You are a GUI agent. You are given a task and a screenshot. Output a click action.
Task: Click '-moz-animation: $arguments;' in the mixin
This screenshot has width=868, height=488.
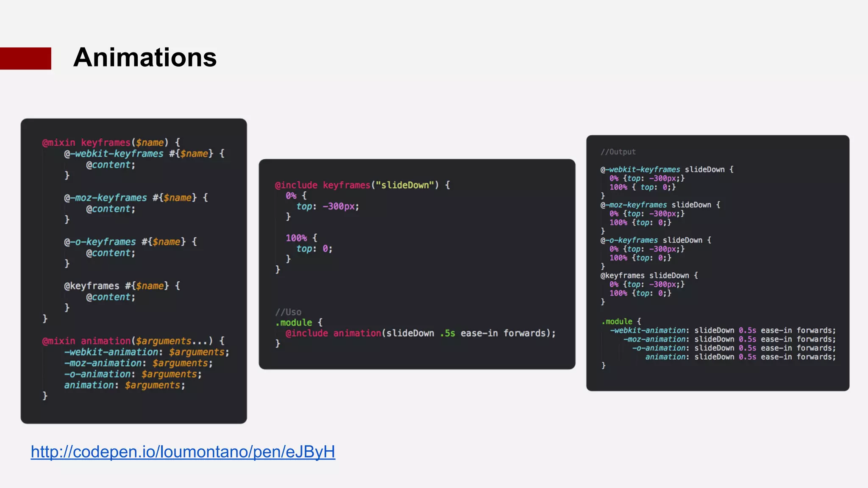click(x=139, y=363)
